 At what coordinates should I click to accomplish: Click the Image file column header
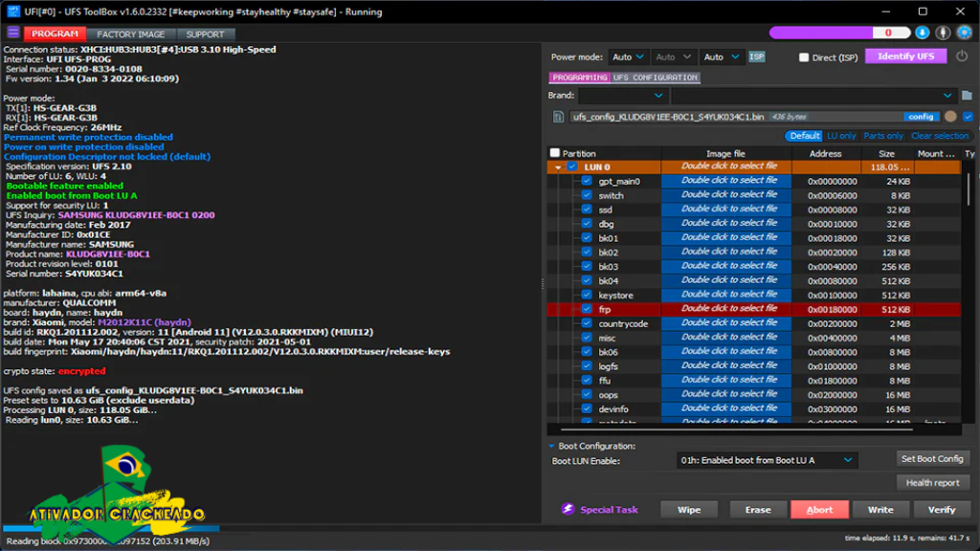pos(725,154)
